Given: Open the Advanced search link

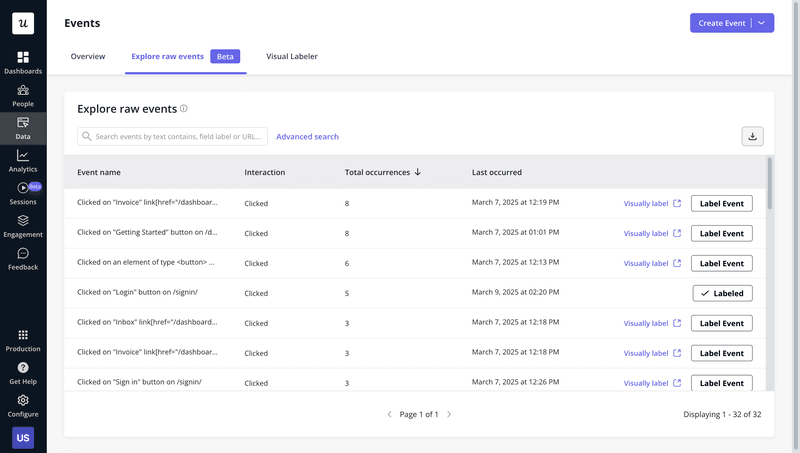Looking at the screenshot, I should point(307,137).
